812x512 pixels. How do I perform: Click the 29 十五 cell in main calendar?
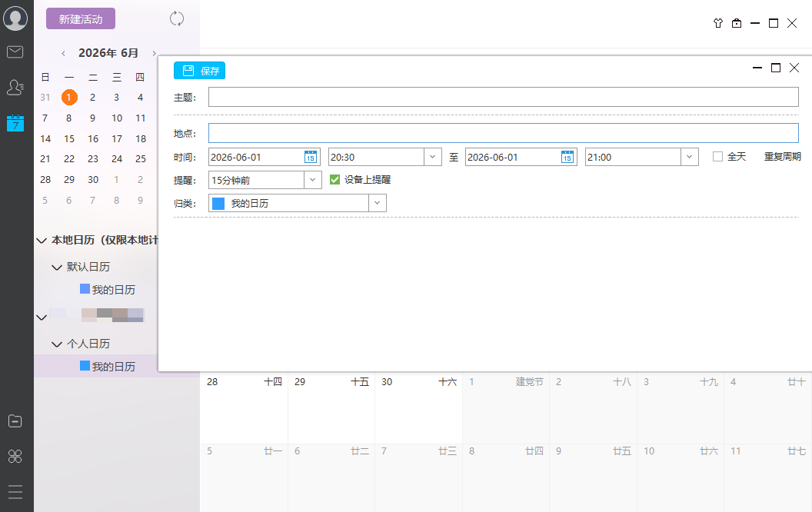tap(331, 408)
